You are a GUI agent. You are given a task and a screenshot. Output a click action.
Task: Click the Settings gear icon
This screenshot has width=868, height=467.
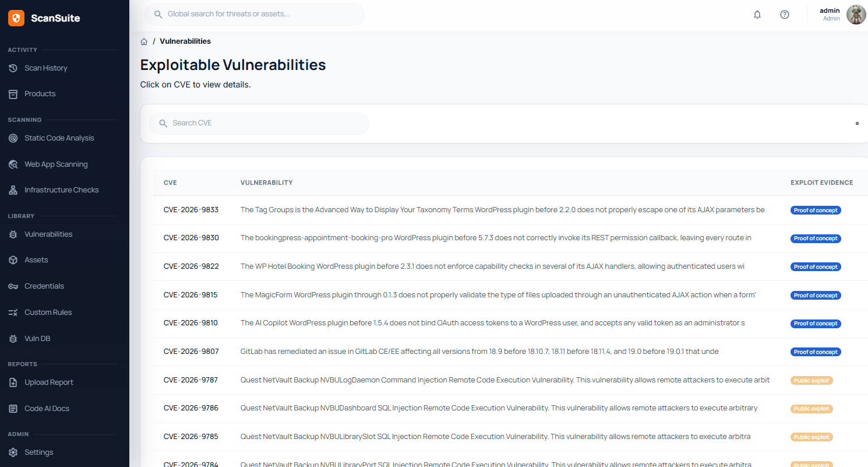pyautogui.click(x=13, y=452)
